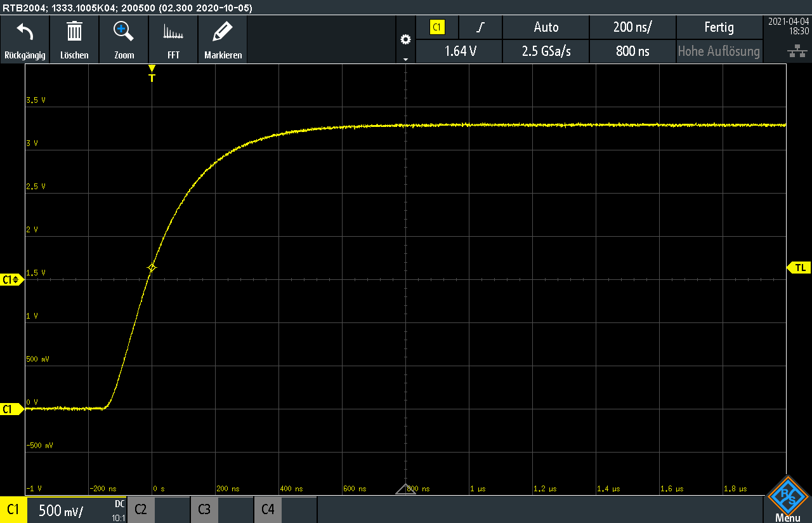Enable channel C4 tab
The width and height of the screenshot is (812, 523).
click(268, 509)
